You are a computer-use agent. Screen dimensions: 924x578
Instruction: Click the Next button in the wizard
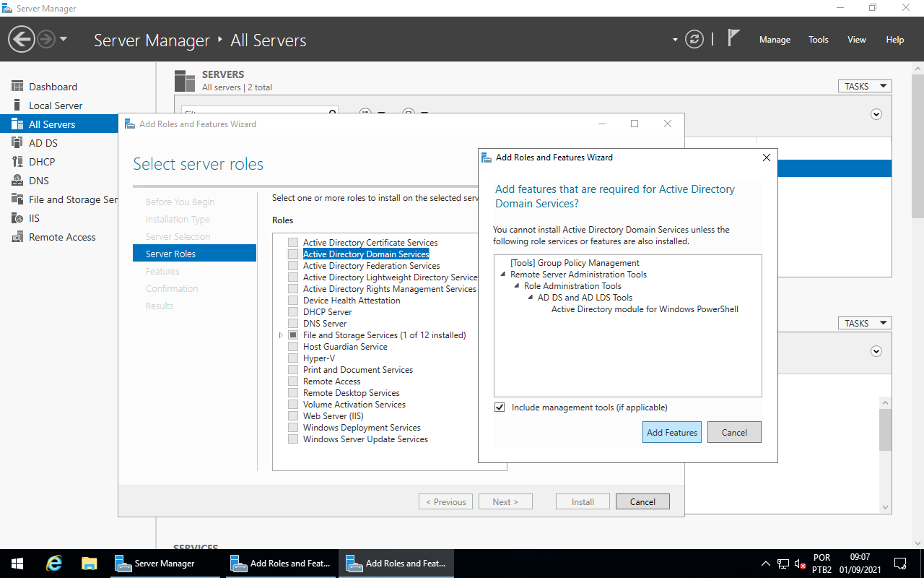pyautogui.click(x=505, y=501)
